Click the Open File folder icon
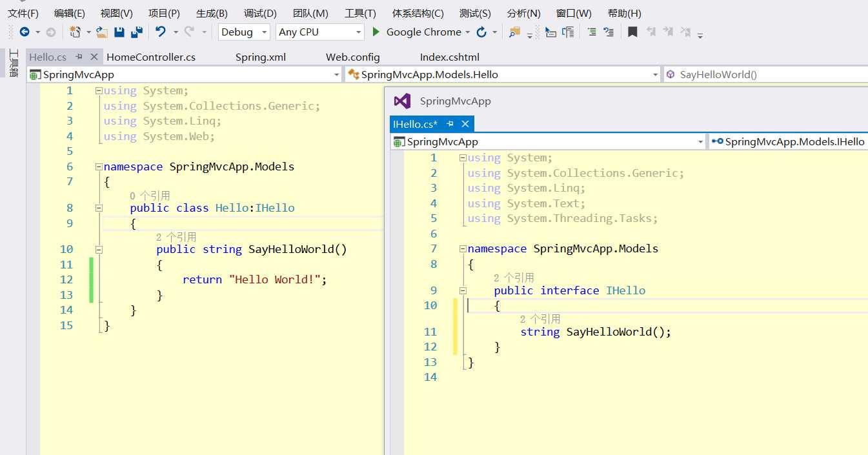The width and height of the screenshot is (868, 455). (101, 32)
